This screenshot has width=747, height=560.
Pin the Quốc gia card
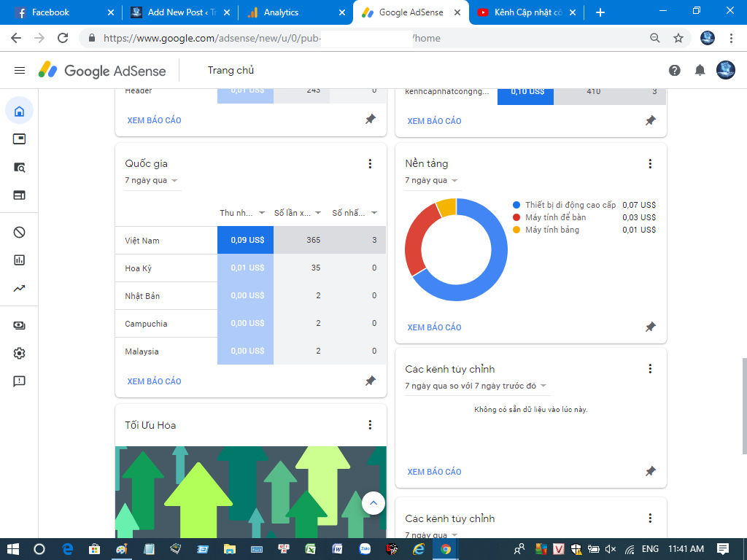coord(371,381)
